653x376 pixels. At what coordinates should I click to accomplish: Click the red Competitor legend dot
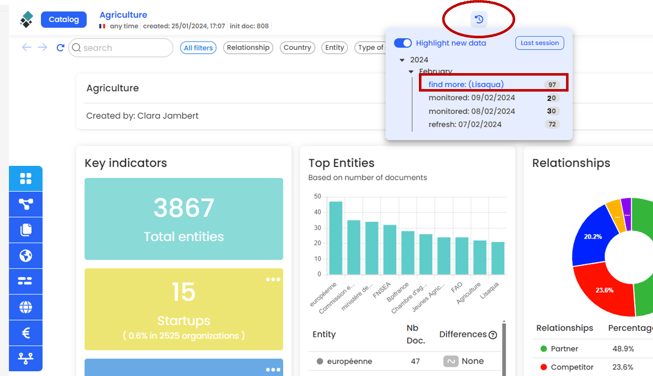[x=543, y=367]
